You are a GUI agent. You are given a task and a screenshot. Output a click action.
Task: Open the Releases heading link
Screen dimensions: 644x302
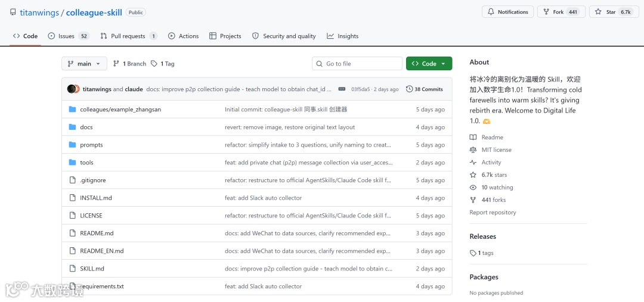click(482, 236)
